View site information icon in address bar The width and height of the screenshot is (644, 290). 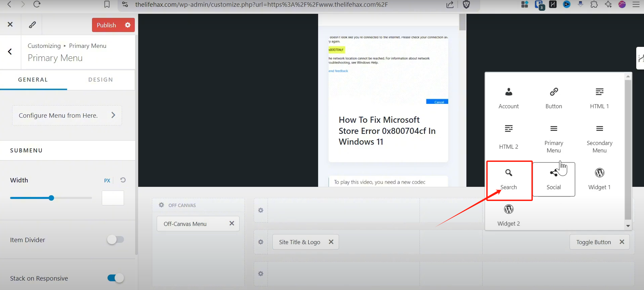point(125,4)
